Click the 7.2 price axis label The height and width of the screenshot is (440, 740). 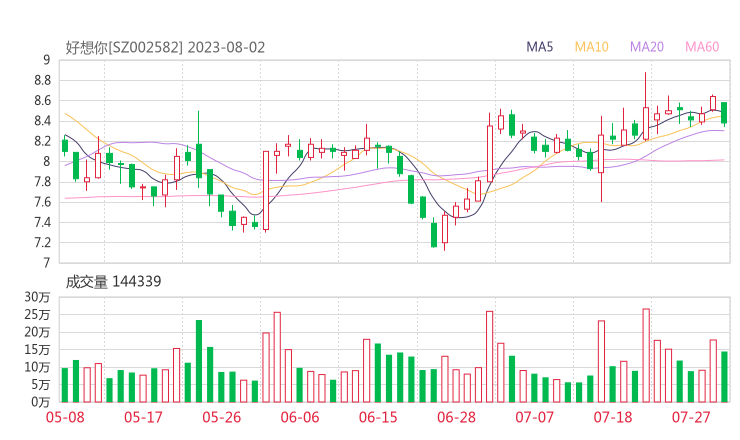click(x=42, y=243)
